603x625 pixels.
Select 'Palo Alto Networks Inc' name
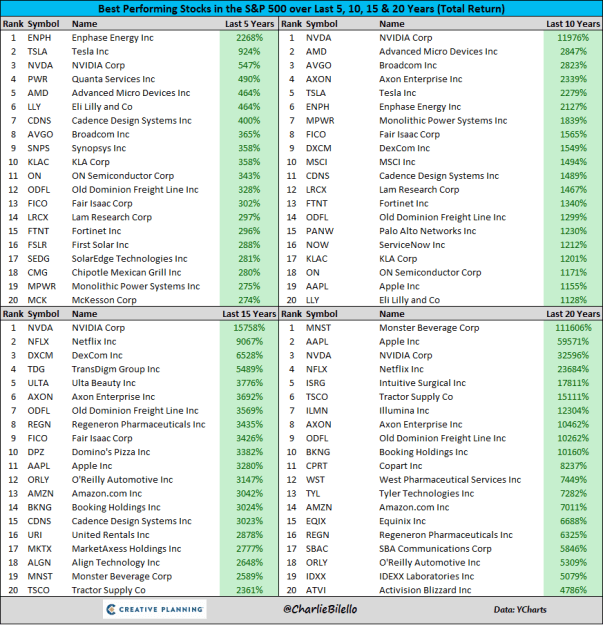[428, 231]
